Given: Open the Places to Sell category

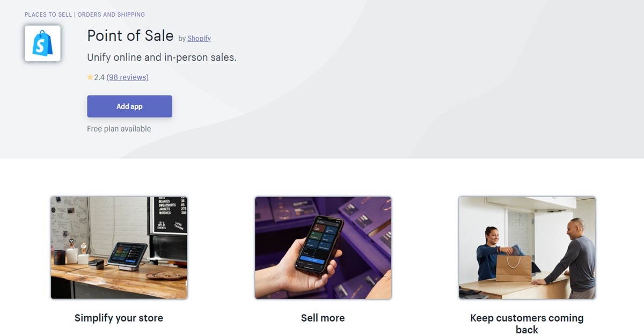Looking at the screenshot, I should (48, 14).
